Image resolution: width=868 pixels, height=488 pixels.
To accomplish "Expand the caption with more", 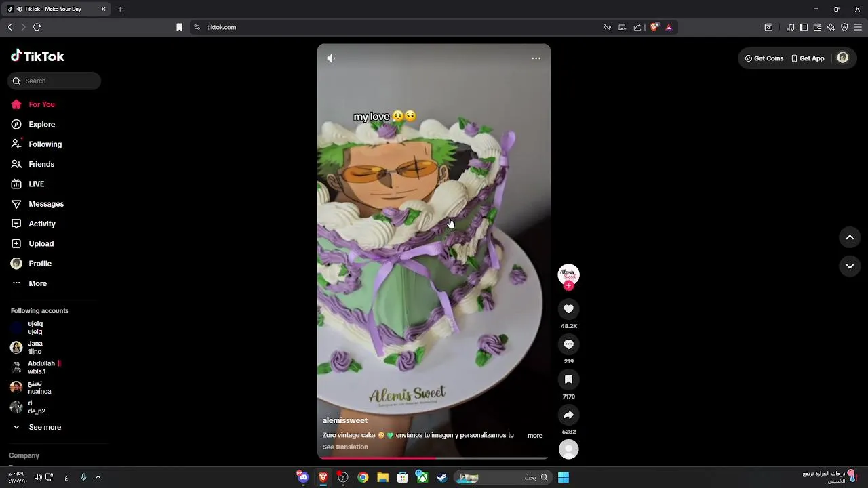I will pos(535,436).
